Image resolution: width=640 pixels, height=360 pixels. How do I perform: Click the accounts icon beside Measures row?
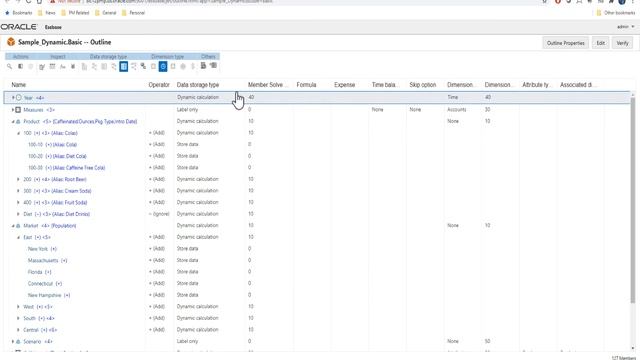pyautogui.click(x=18, y=110)
